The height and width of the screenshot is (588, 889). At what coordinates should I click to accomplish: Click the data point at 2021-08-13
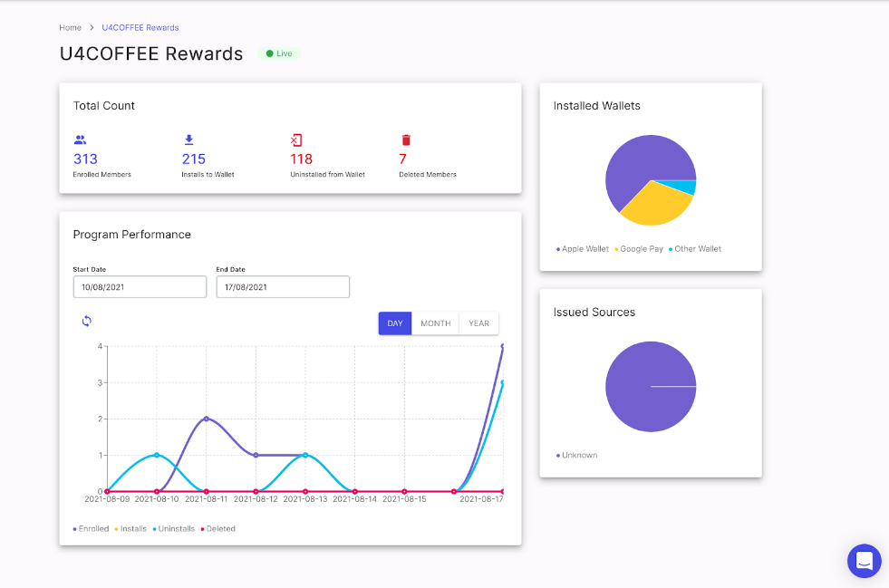[305, 456]
